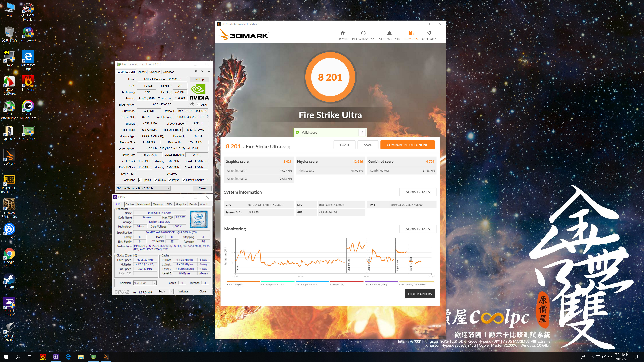644x362 pixels.
Task: Open GPU-Z hamburger menu icon
Action: (209, 71)
